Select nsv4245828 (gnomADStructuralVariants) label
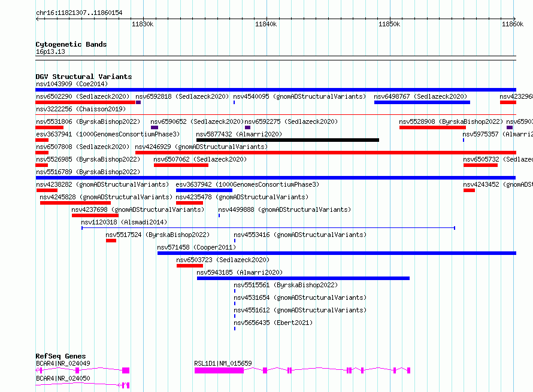 point(106,197)
